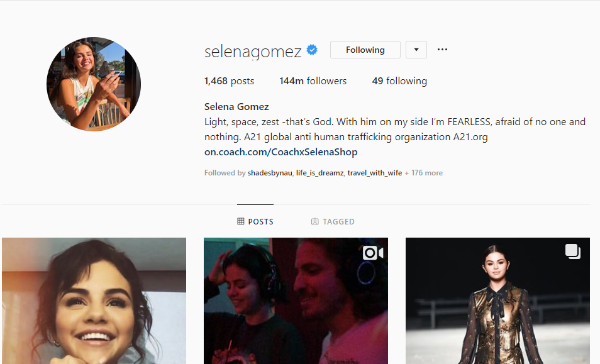Open the 49 following list
The height and width of the screenshot is (364, 600).
coord(399,81)
